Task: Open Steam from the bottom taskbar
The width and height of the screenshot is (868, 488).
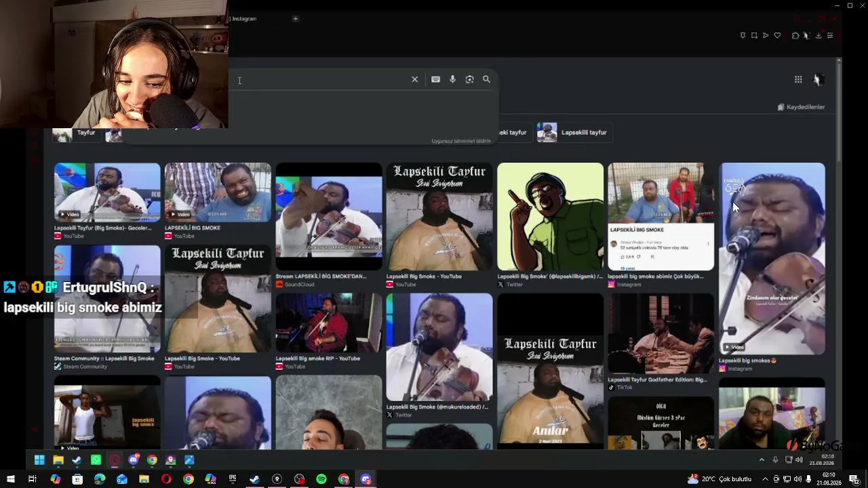Action: point(254,479)
